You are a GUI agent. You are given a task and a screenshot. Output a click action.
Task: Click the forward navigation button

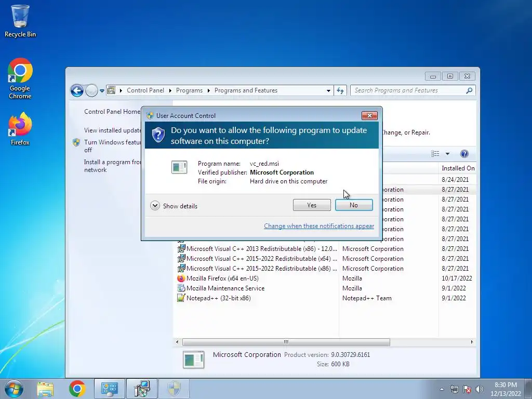[x=91, y=90]
